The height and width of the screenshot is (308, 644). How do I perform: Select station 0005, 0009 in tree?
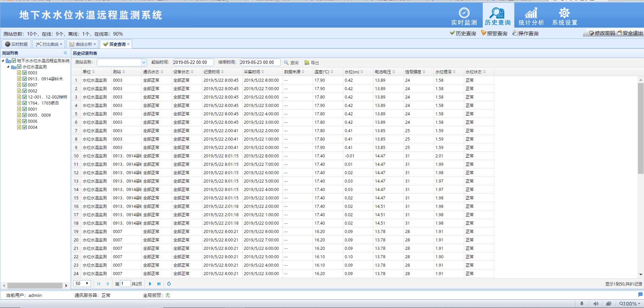[x=39, y=115]
